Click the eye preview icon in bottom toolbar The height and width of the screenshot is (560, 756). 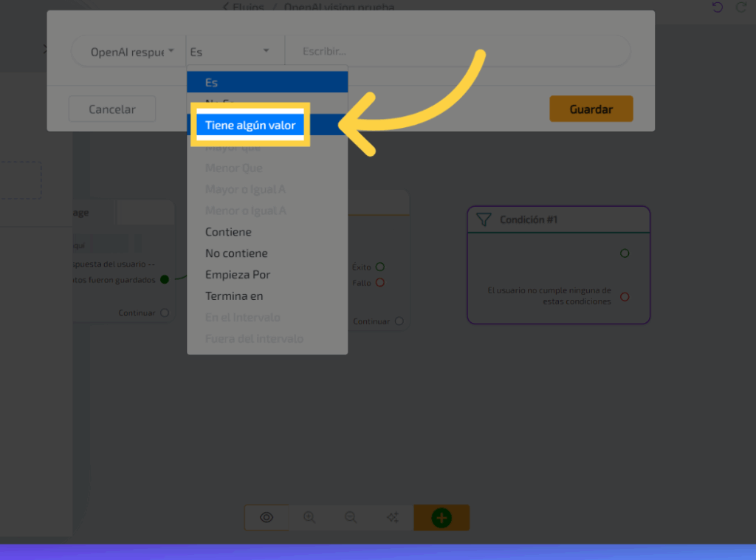click(x=267, y=518)
